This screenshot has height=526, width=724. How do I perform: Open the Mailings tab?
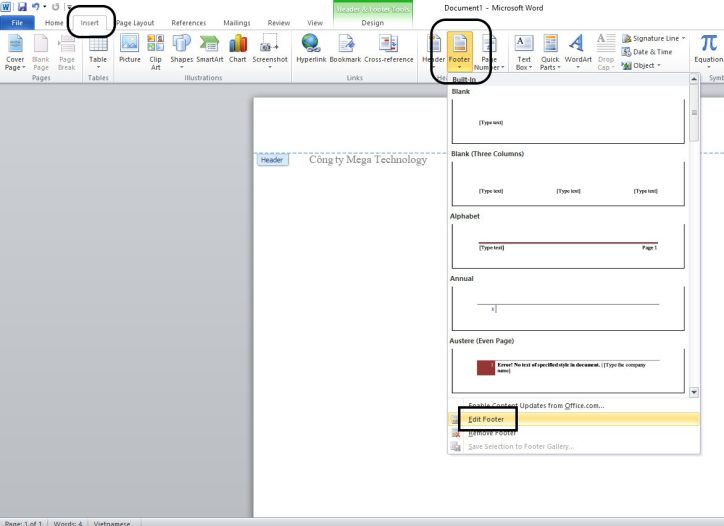[237, 23]
